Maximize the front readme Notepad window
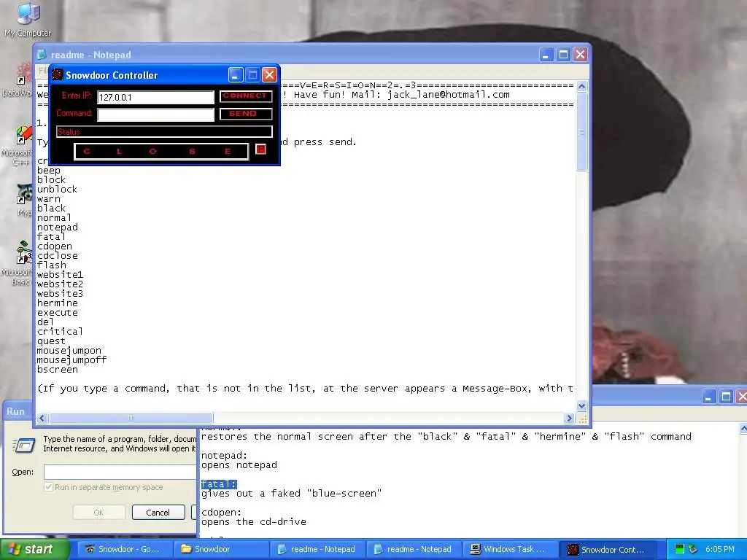The width and height of the screenshot is (747, 560). click(563, 54)
